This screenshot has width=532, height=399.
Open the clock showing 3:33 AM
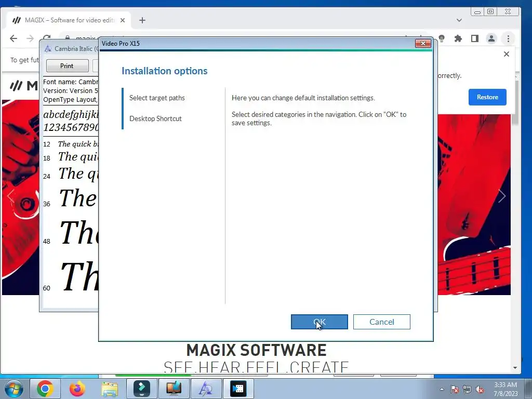tap(505, 389)
